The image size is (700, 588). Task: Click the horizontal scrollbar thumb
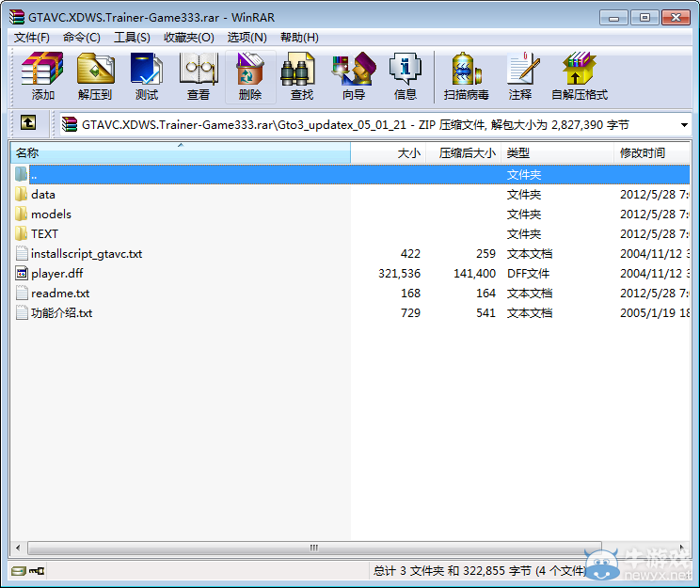point(314,548)
